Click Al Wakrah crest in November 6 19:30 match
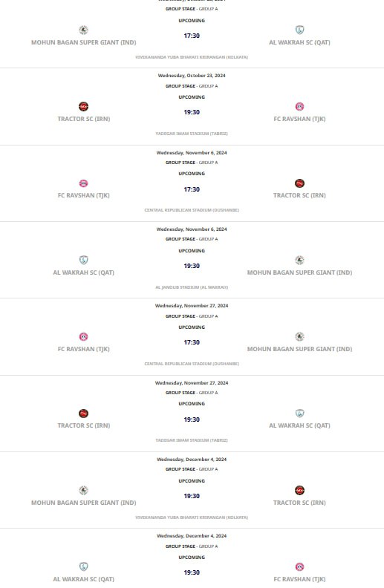 click(x=83, y=260)
